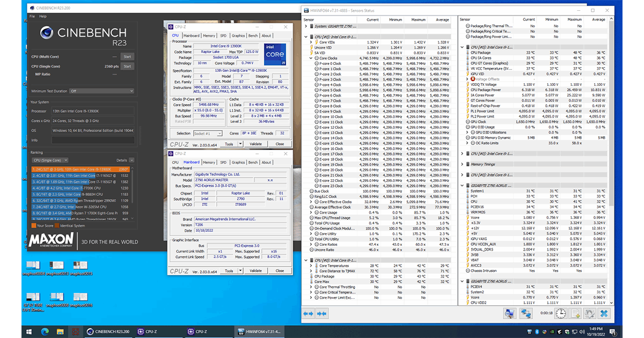Open G7 V2 TUBE LEFT desktop file
The height and width of the screenshot is (338, 644).
click(x=34, y=302)
